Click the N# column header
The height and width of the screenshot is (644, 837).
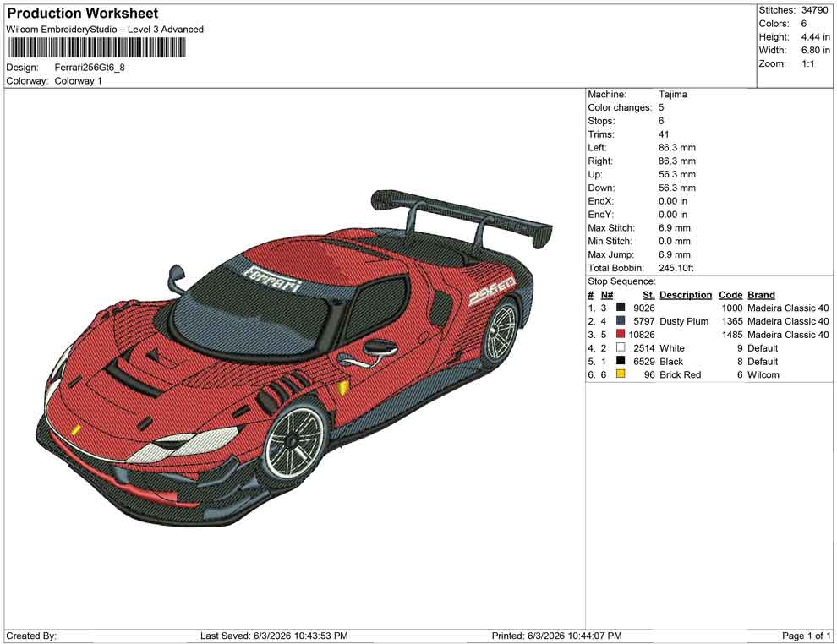[607, 295]
